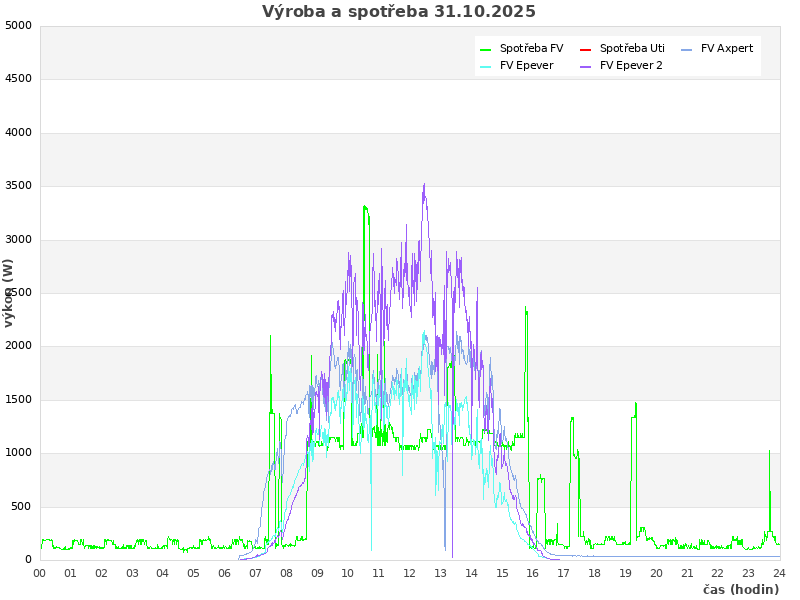This screenshot has width=800, height=600.
Task: Select hour 24 on the time axis
Action: tap(779, 573)
